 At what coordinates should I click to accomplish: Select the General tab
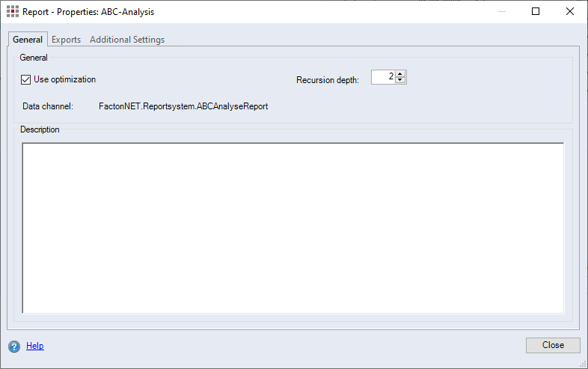click(x=28, y=40)
